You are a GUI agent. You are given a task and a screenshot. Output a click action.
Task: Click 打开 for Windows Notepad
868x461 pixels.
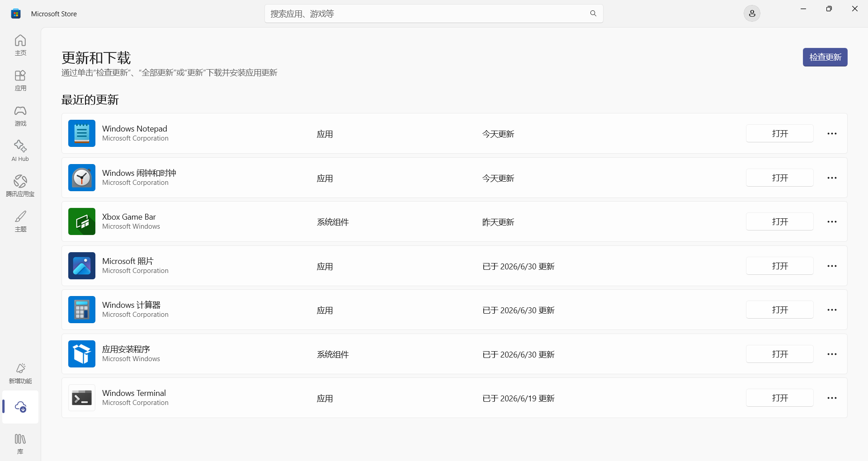tap(780, 133)
